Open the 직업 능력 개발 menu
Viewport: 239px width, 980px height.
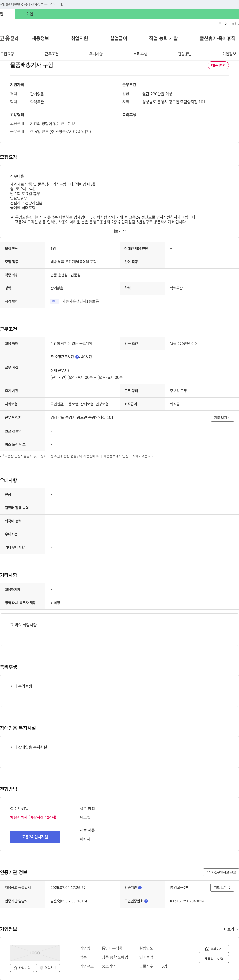point(163,38)
